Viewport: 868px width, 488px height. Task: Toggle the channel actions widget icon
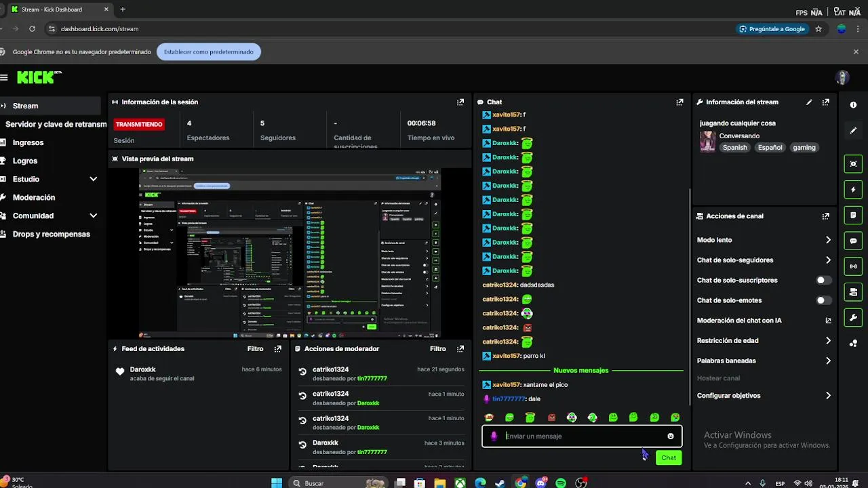[x=853, y=292]
